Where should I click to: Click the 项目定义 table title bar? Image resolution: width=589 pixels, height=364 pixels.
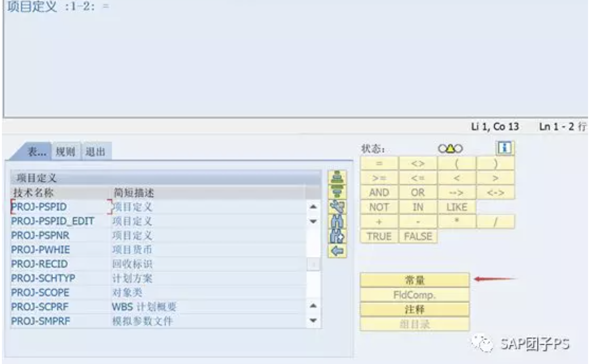pos(165,178)
